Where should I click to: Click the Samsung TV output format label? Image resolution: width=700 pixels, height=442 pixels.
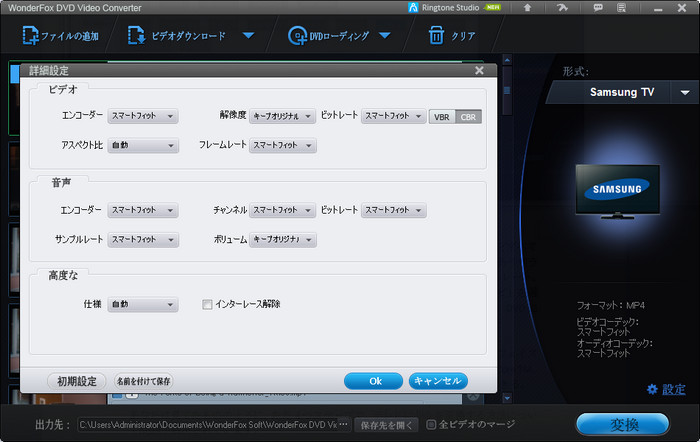622,92
